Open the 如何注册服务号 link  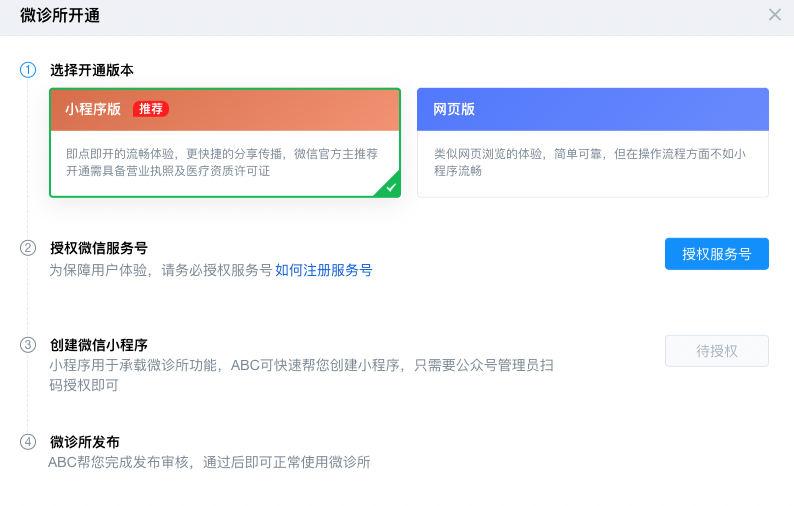(x=323, y=270)
